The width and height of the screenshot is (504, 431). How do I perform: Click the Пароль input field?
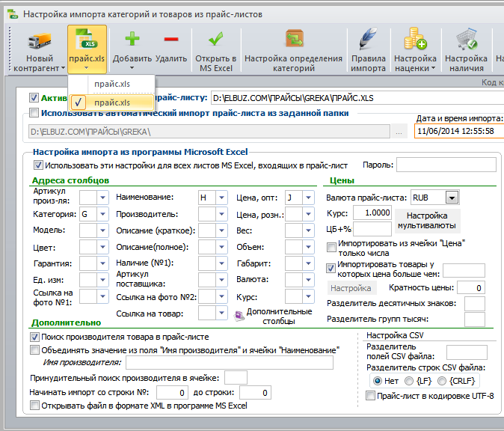(x=446, y=165)
